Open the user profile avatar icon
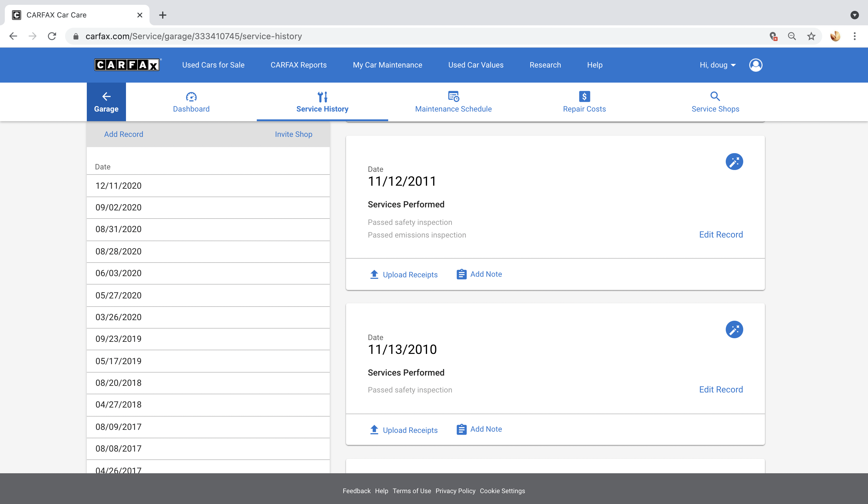This screenshot has width=868, height=504. point(756,65)
